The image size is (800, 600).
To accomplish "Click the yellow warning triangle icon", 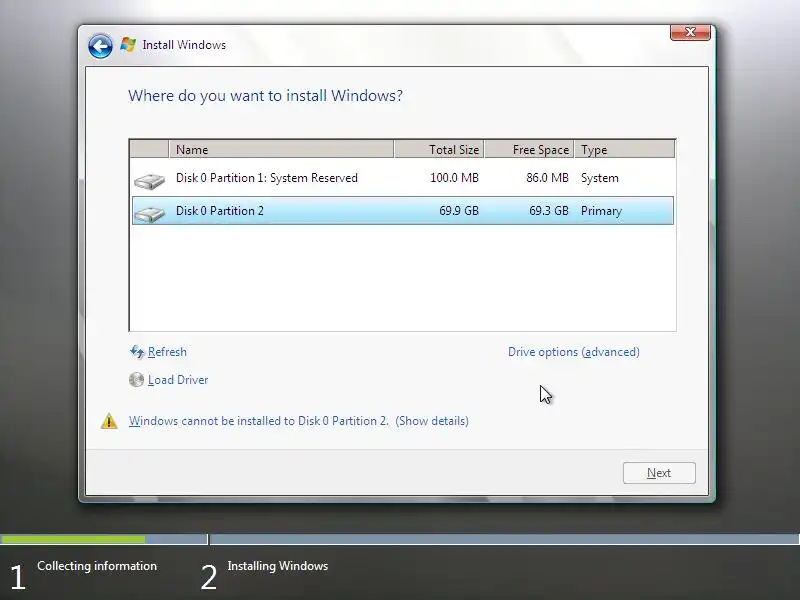I will pos(109,421).
